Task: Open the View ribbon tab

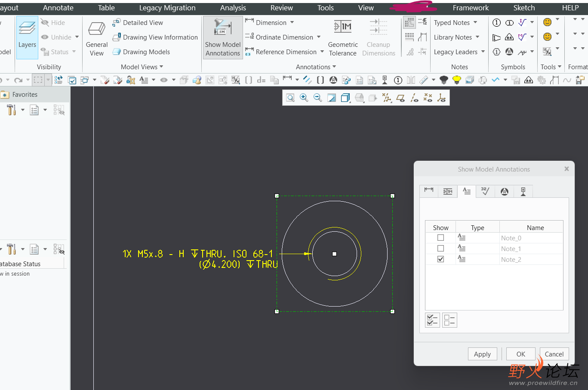Action: point(366,8)
